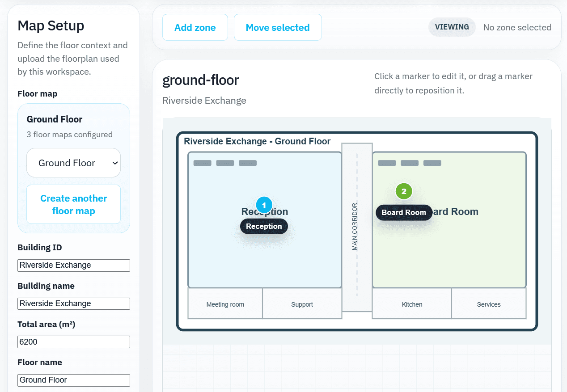Select green zone marker 2
This screenshot has height=392, width=567.
(404, 191)
